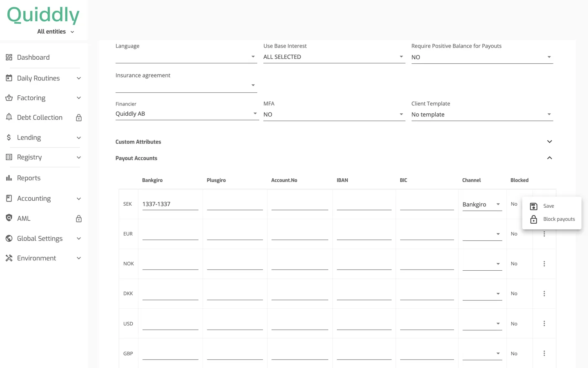The image size is (588, 368).
Task: Open the SEK Channel dropdown showing Bankgiro
Action: (482, 204)
